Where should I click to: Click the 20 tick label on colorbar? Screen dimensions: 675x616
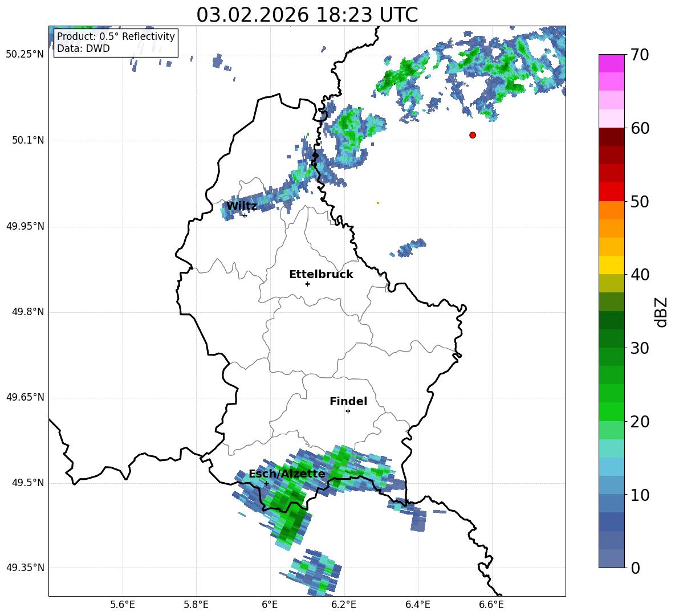[640, 422]
